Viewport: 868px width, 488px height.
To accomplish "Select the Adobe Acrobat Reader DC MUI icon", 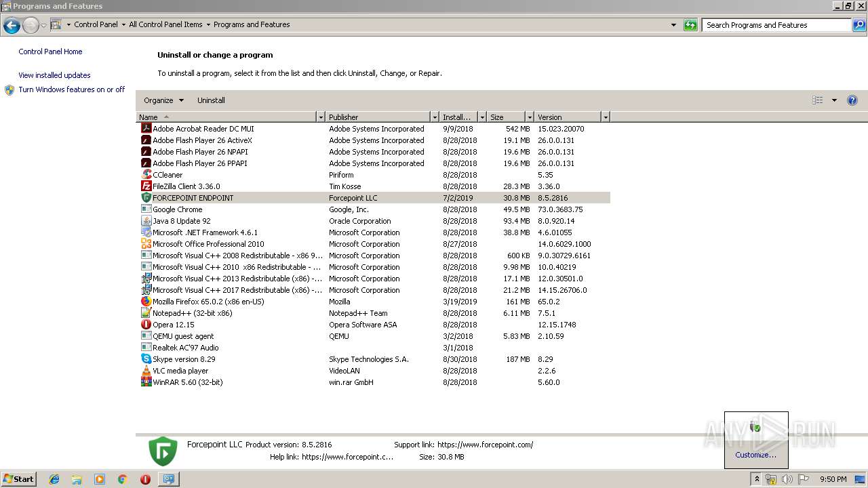I will click(x=146, y=128).
